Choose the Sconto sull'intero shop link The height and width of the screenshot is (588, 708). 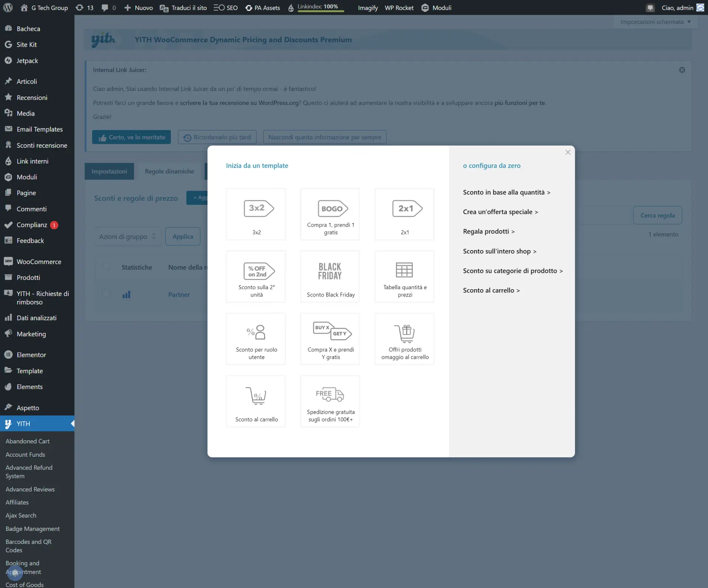(x=499, y=251)
